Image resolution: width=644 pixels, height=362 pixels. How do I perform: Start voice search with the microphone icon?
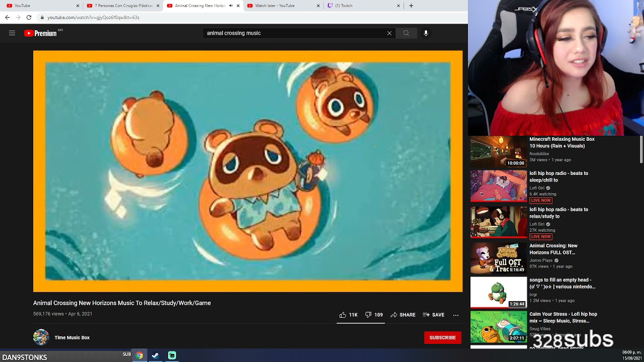[426, 33]
